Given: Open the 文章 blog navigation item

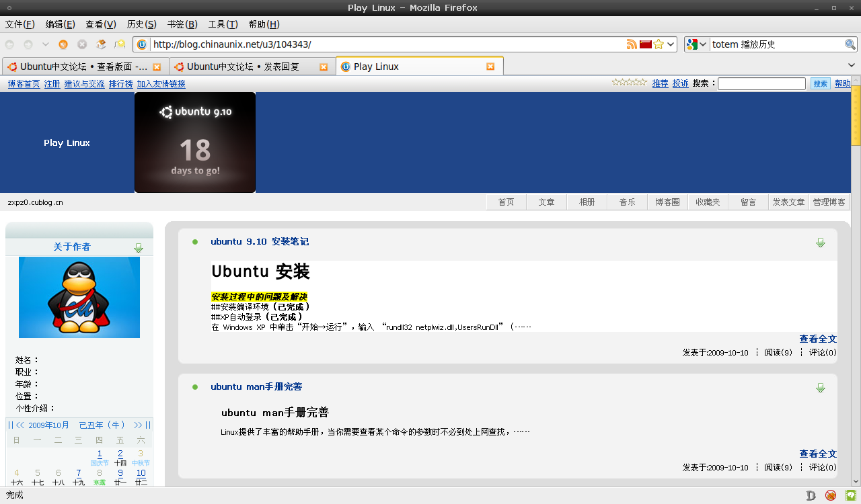Looking at the screenshot, I should [546, 202].
